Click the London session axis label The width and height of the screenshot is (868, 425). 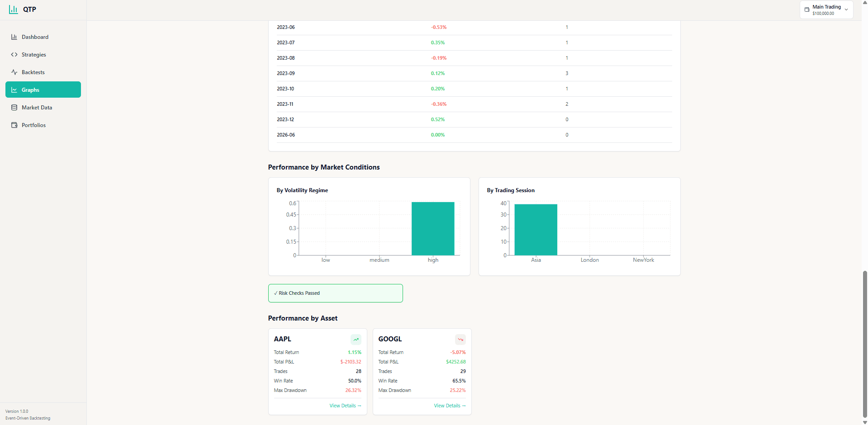[590, 260]
